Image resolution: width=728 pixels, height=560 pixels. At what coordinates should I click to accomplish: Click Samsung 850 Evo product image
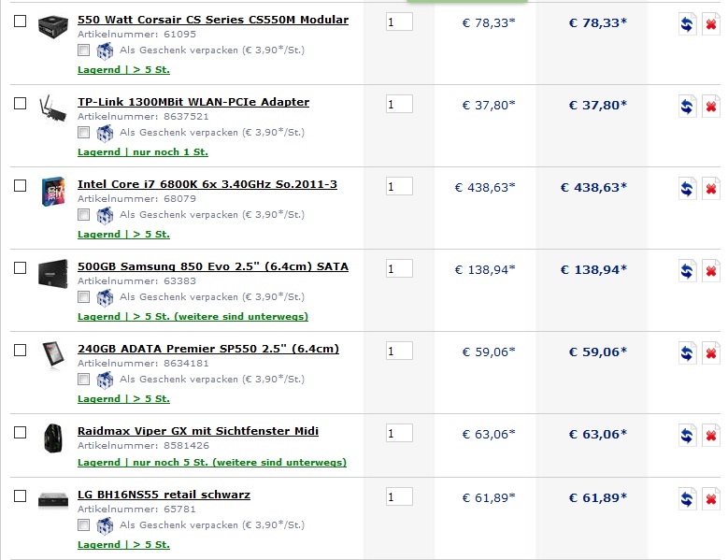click(52, 272)
